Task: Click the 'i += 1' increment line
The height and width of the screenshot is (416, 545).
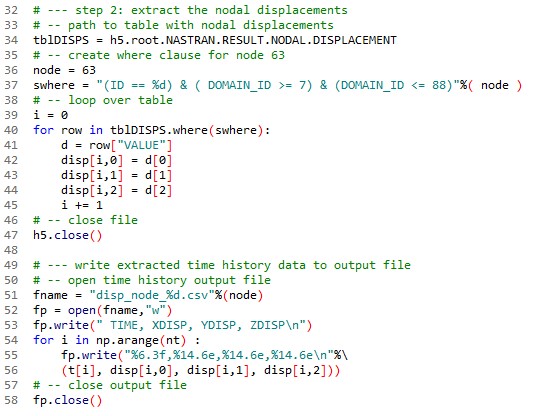Action: [x=82, y=205]
